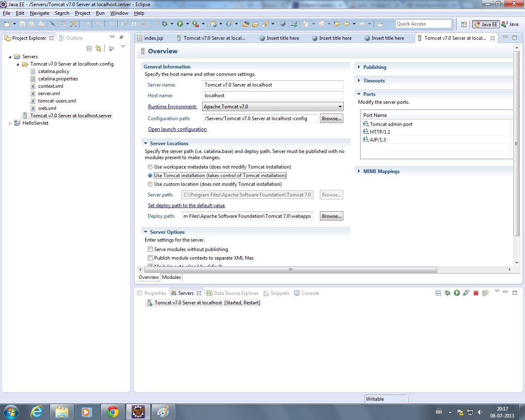
Task: Stop the server with red square icon
Action: [476, 293]
